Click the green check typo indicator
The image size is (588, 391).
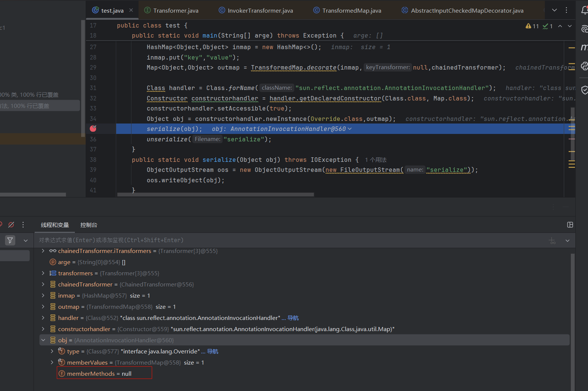tap(547, 26)
